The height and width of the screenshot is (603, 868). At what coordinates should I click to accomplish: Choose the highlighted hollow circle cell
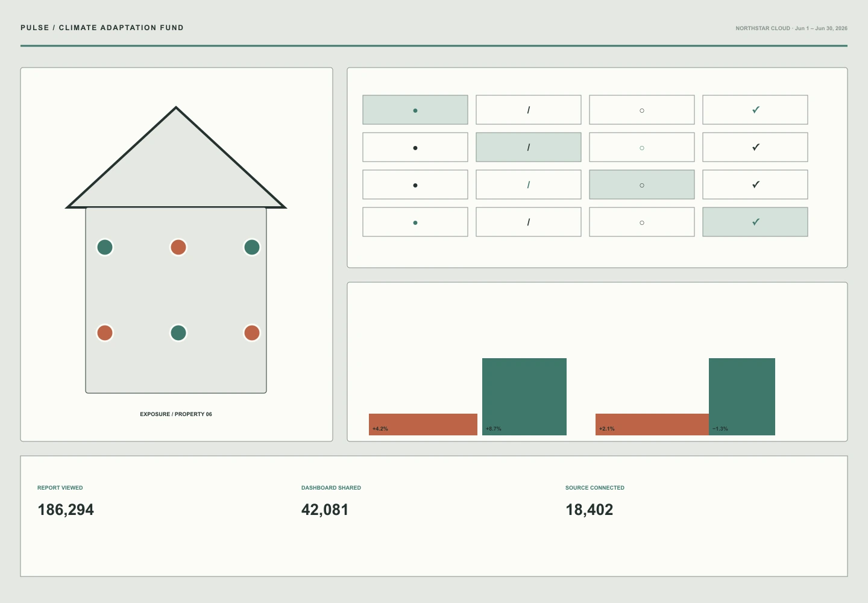click(642, 185)
